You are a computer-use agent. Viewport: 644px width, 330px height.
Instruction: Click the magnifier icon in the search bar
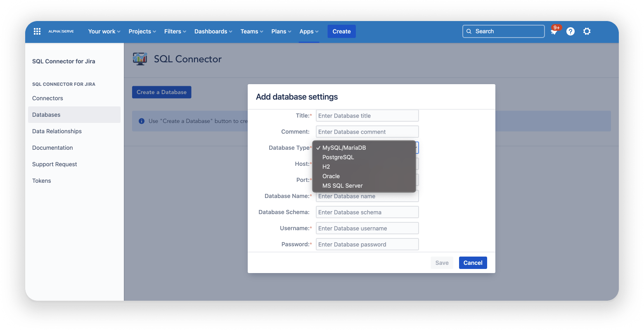[x=469, y=31]
